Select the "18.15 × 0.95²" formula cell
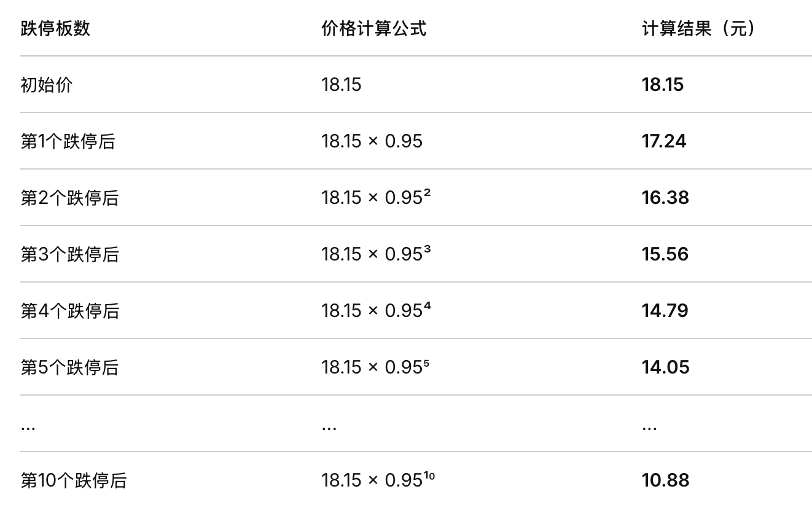Screen dimensions: 812x505 (375, 198)
